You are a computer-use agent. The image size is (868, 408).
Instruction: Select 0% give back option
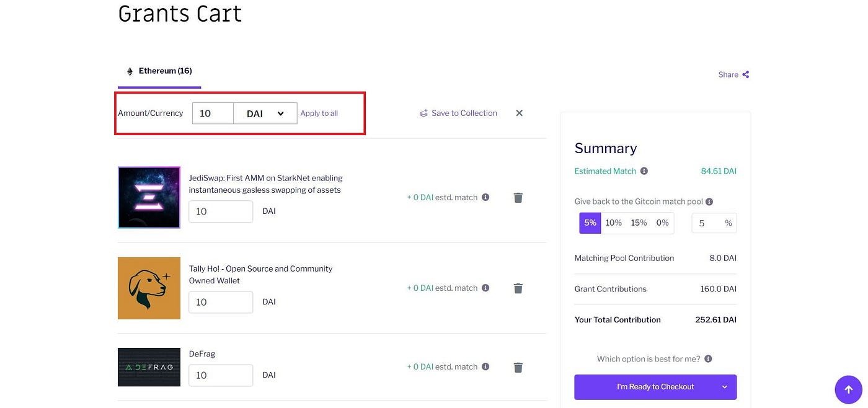coord(662,223)
